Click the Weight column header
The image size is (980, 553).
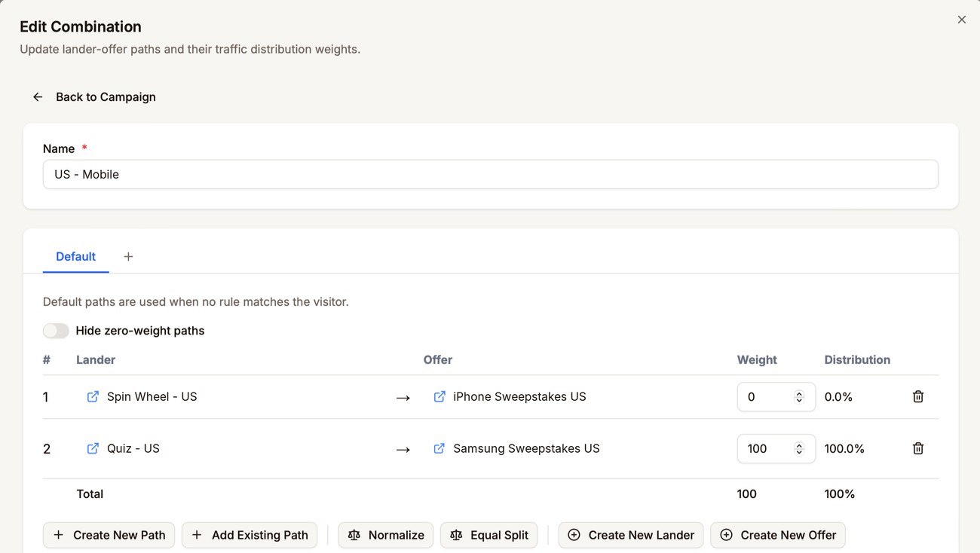click(757, 359)
